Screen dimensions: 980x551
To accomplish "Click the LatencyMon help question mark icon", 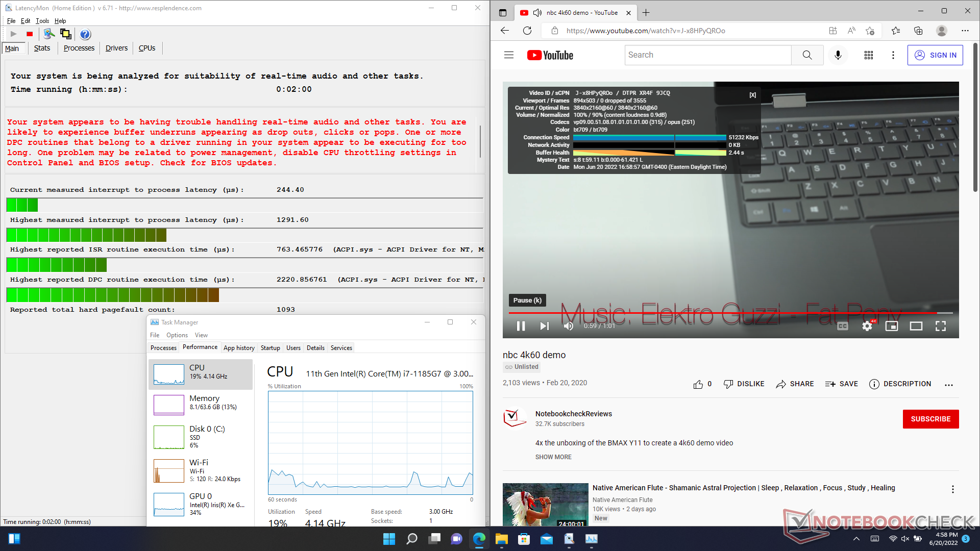I will point(85,34).
